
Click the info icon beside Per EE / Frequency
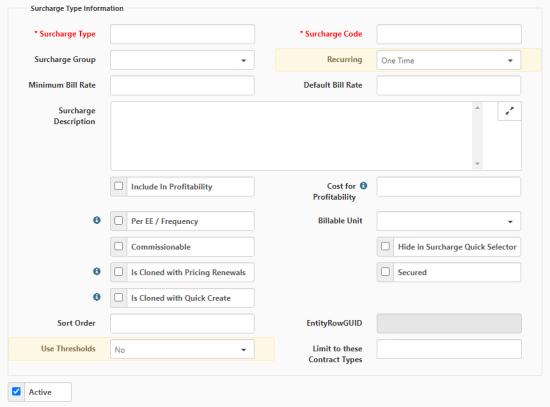click(x=97, y=220)
